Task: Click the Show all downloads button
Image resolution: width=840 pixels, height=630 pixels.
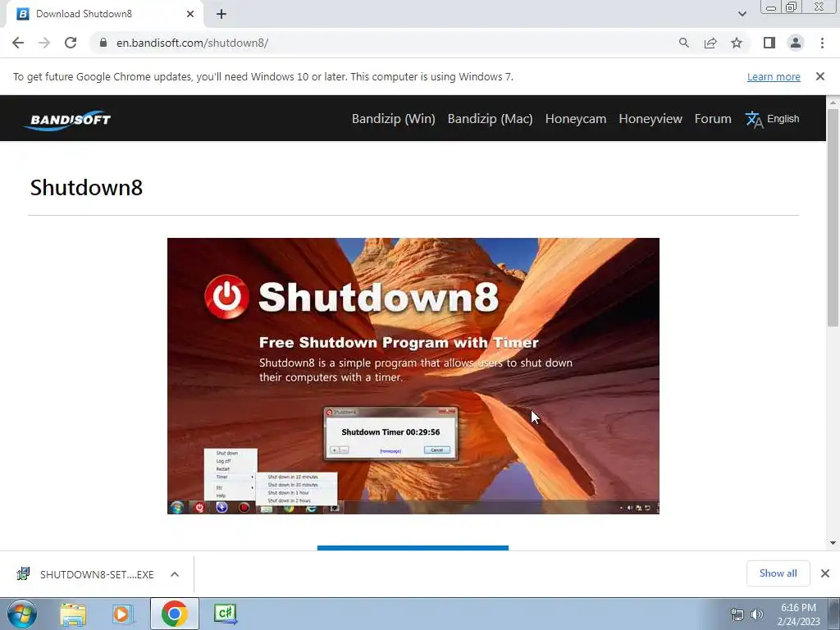Action: click(x=778, y=573)
